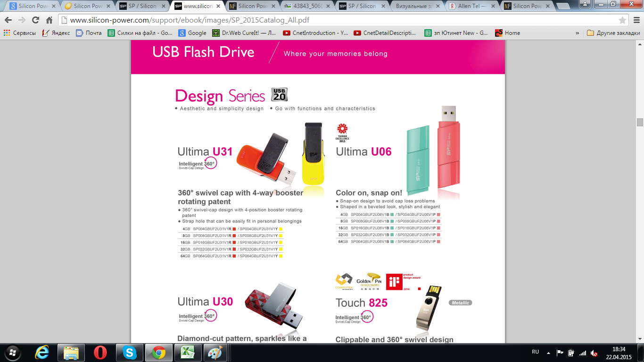Screen dimensions: 644x362
Task: Open the Яндекс bookmark
Action: [x=56, y=33]
